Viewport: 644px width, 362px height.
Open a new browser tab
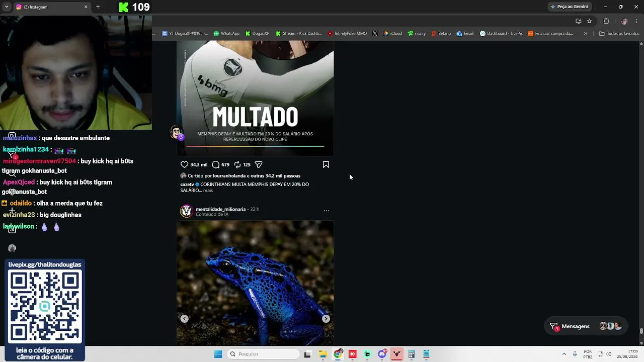[98, 7]
